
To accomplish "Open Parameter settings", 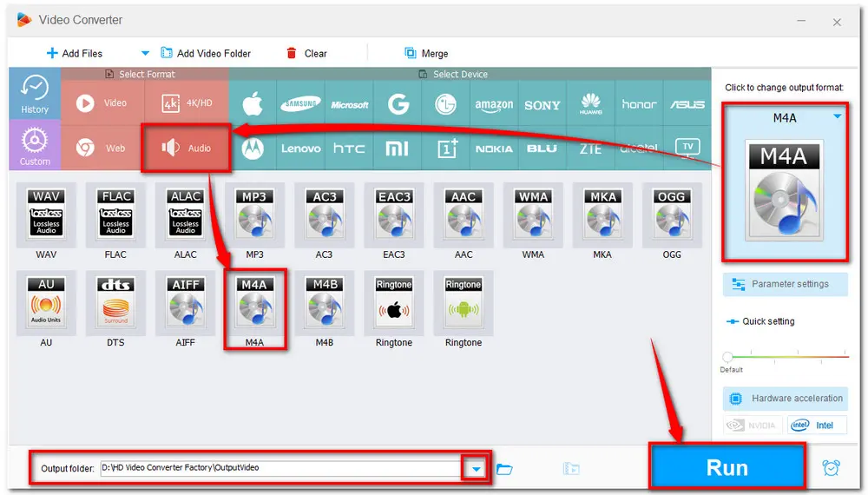I will coord(785,284).
